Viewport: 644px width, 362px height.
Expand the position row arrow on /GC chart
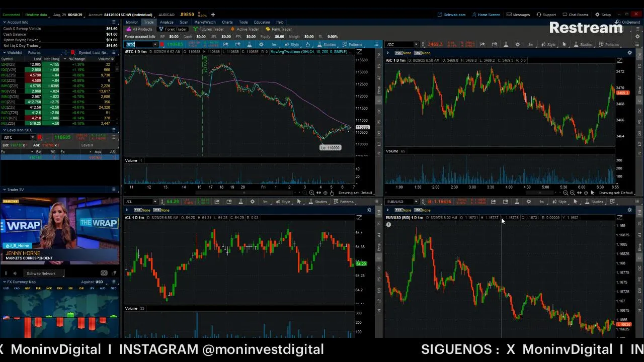(x=388, y=53)
